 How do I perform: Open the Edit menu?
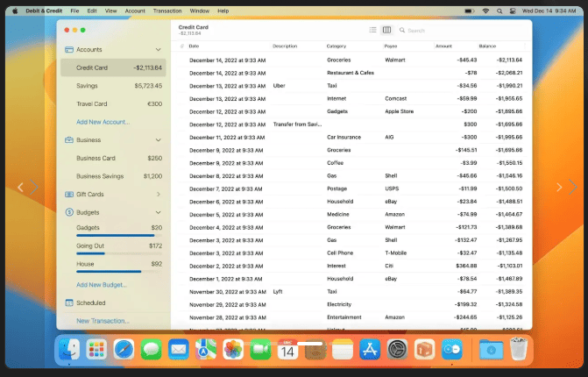coord(92,11)
